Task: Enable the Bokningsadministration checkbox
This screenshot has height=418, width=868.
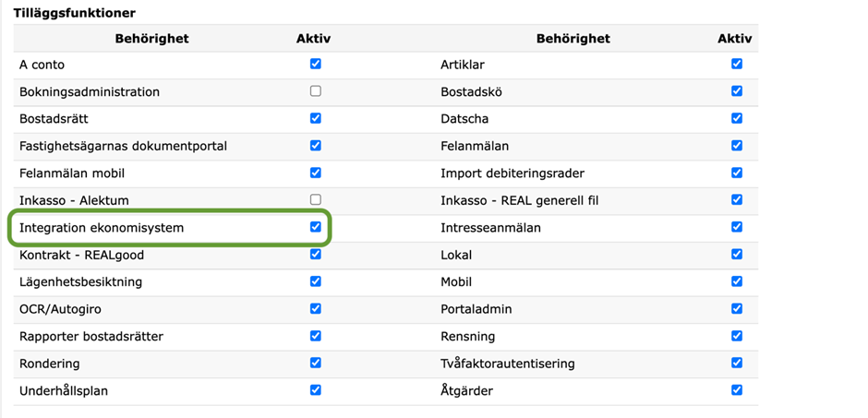Action: [x=316, y=91]
